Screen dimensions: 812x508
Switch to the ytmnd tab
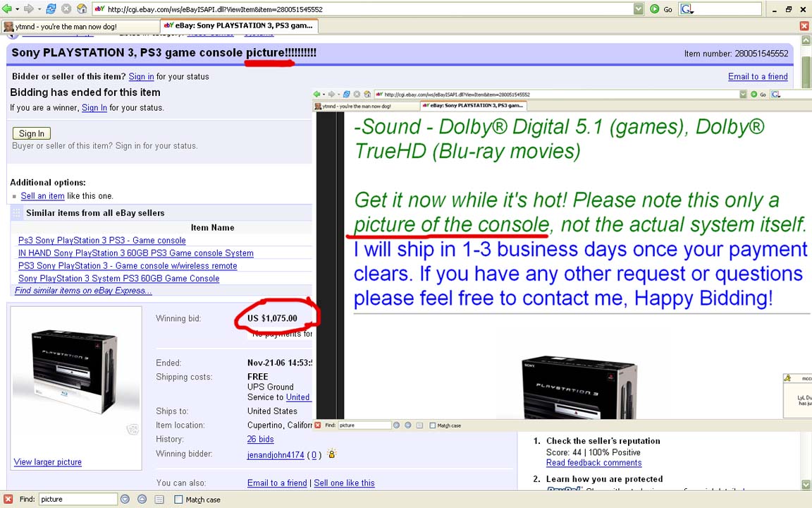coord(80,26)
